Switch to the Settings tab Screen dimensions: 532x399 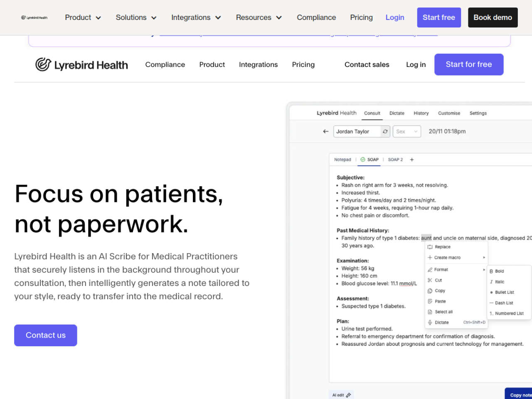(x=478, y=113)
